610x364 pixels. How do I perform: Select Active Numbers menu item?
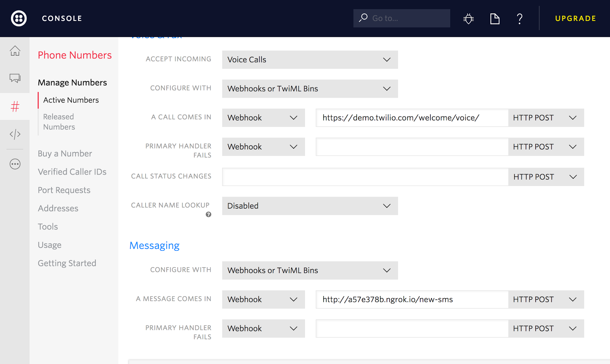point(71,100)
